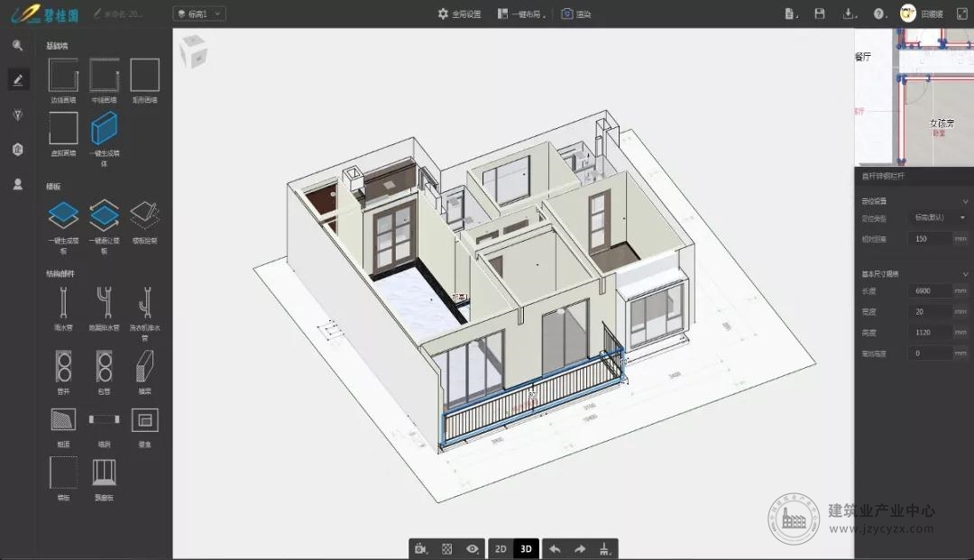The image size is (974, 560).
Task: Select the bay window slab icon
Action: tap(104, 473)
